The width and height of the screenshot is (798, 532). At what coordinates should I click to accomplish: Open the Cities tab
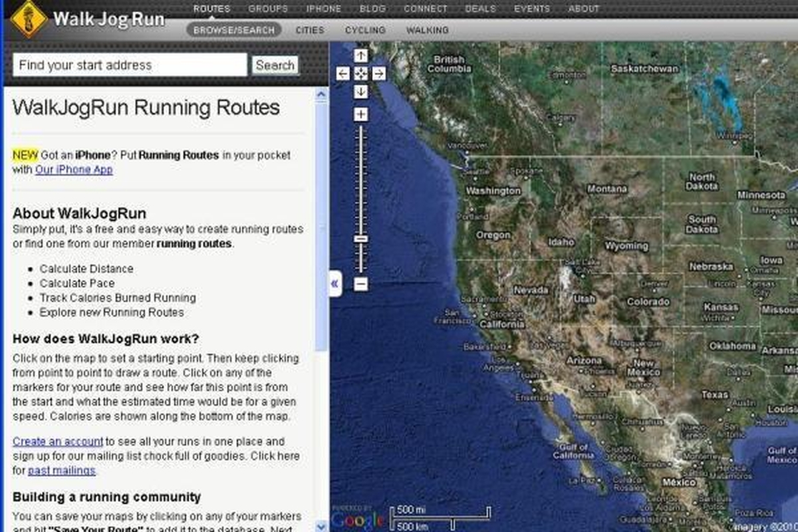point(310,30)
